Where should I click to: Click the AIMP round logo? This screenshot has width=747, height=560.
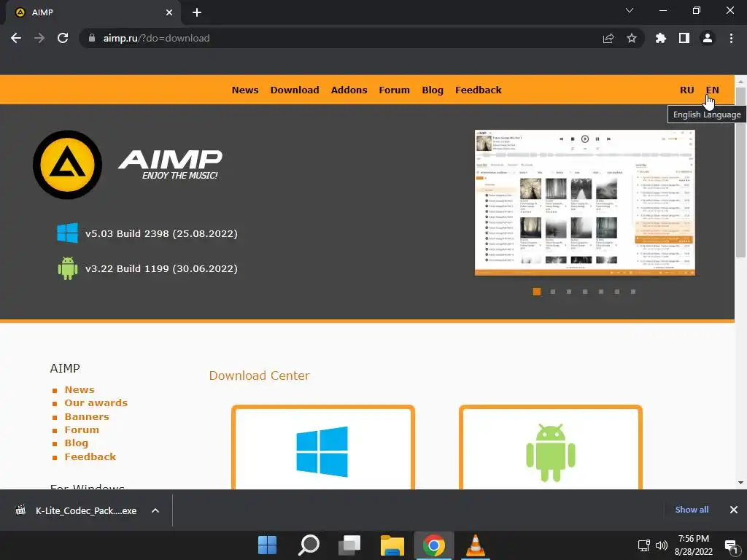coord(67,165)
